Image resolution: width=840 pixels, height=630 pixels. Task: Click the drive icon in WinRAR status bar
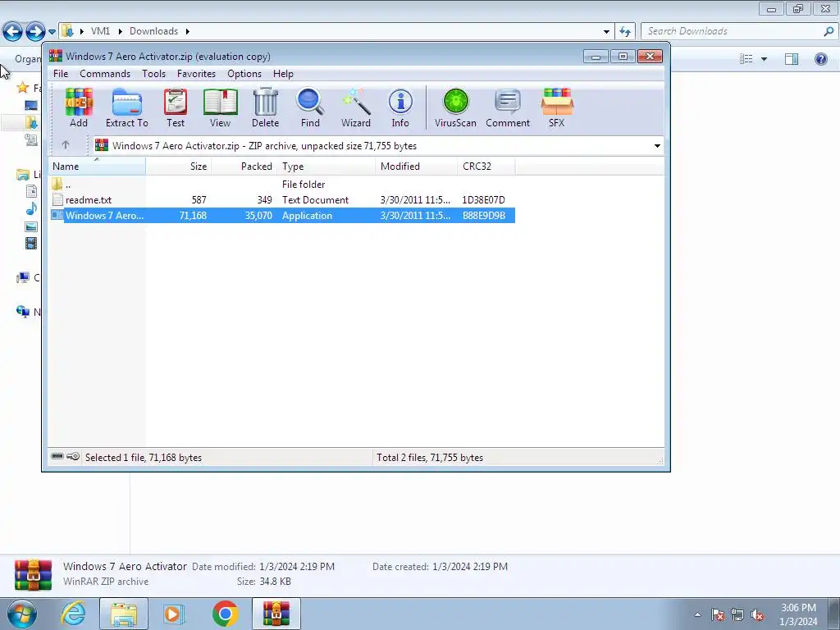tap(57, 456)
